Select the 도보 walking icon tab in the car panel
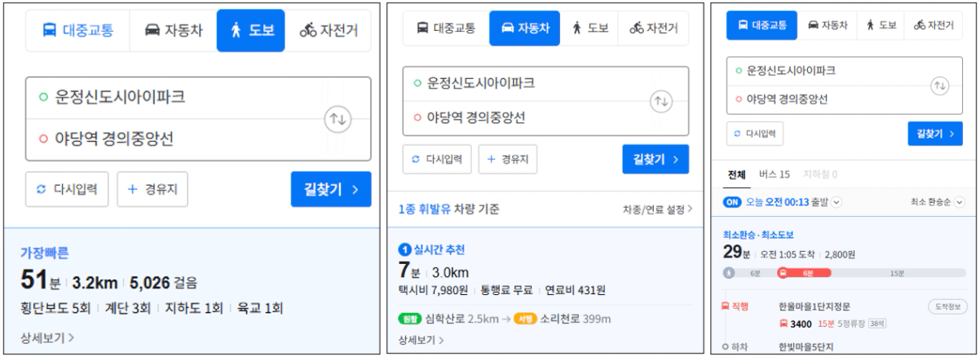The image size is (980, 357). point(577,28)
